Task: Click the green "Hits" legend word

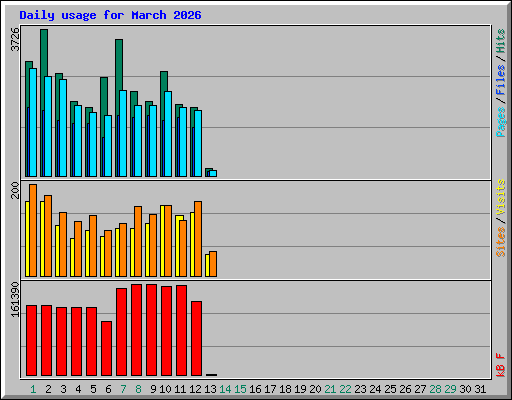Action: (x=501, y=41)
